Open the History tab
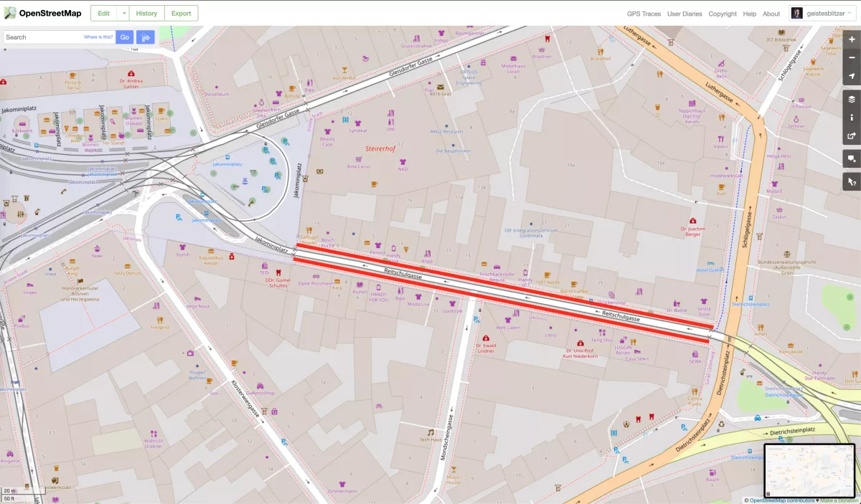861x504 pixels. coord(146,14)
